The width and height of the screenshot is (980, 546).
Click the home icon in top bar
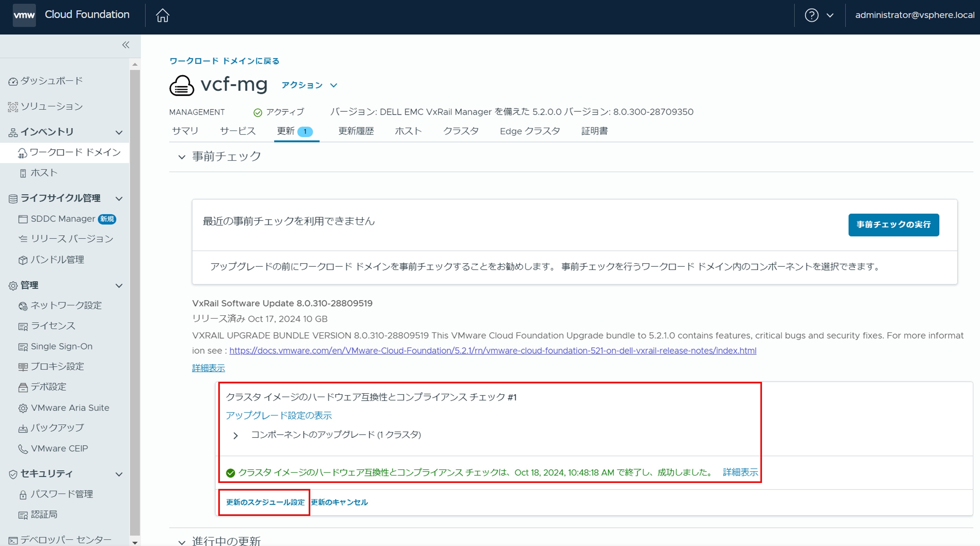pyautogui.click(x=162, y=16)
